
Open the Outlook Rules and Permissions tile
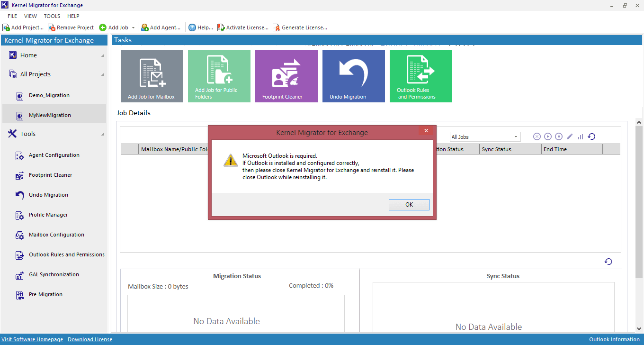tap(420, 76)
